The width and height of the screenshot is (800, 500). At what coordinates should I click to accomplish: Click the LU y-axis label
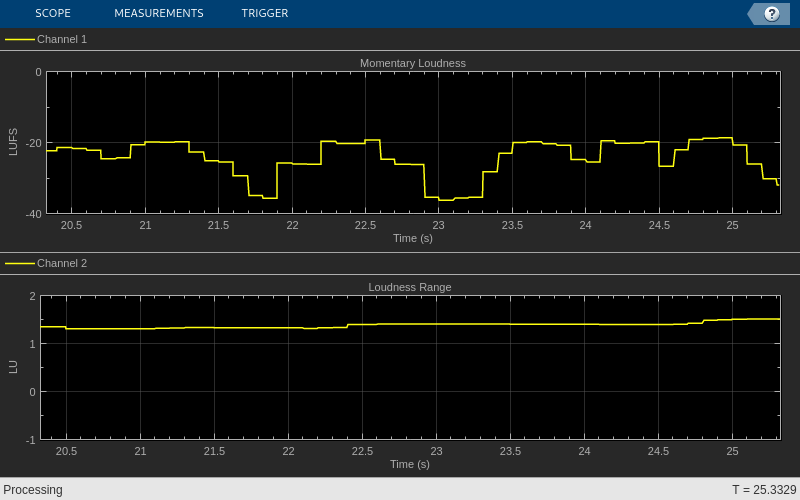coord(13,367)
